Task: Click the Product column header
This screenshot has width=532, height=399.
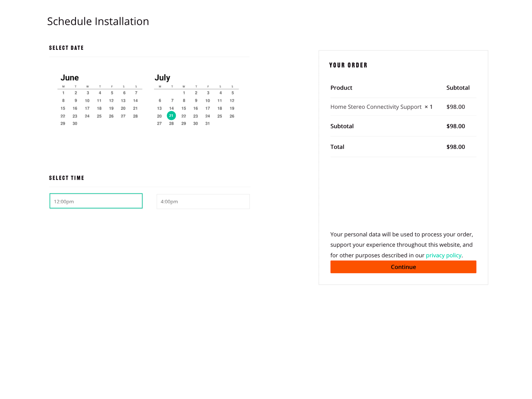Action: pos(341,88)
